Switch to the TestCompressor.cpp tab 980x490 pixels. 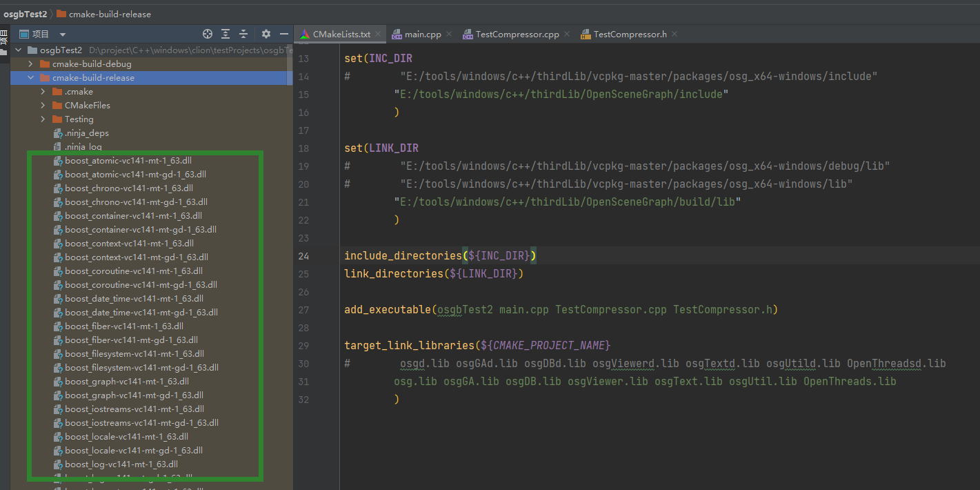[x=517, y=34]
